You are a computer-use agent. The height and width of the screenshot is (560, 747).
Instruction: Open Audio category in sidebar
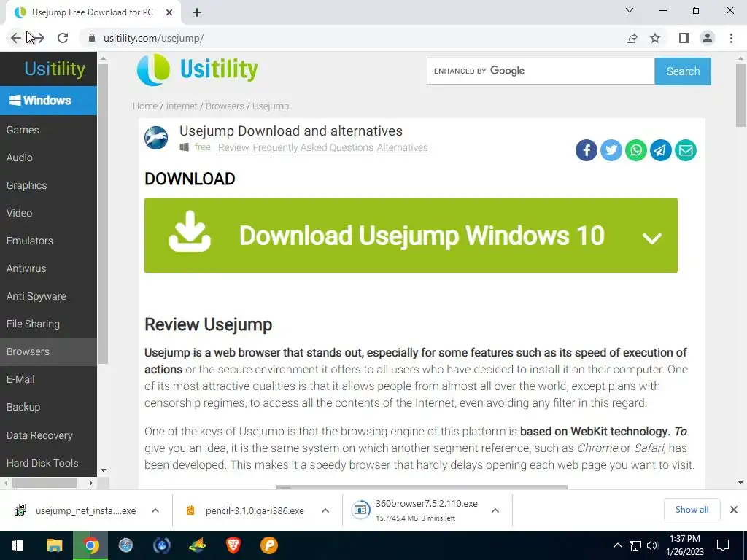(x=48, y=157)
